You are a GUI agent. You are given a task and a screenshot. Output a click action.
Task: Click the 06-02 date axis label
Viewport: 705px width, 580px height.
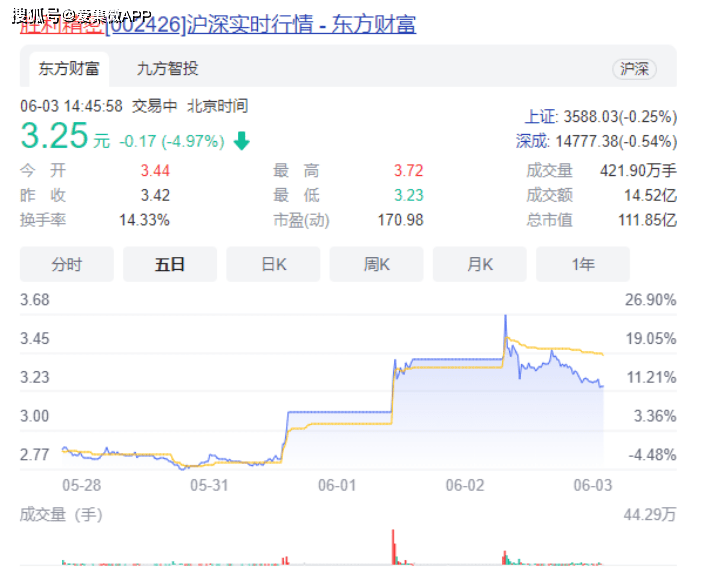465,485
